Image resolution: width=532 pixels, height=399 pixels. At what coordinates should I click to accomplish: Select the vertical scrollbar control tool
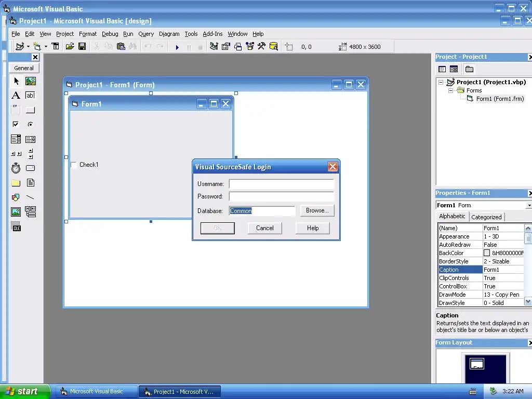[31, 154]
